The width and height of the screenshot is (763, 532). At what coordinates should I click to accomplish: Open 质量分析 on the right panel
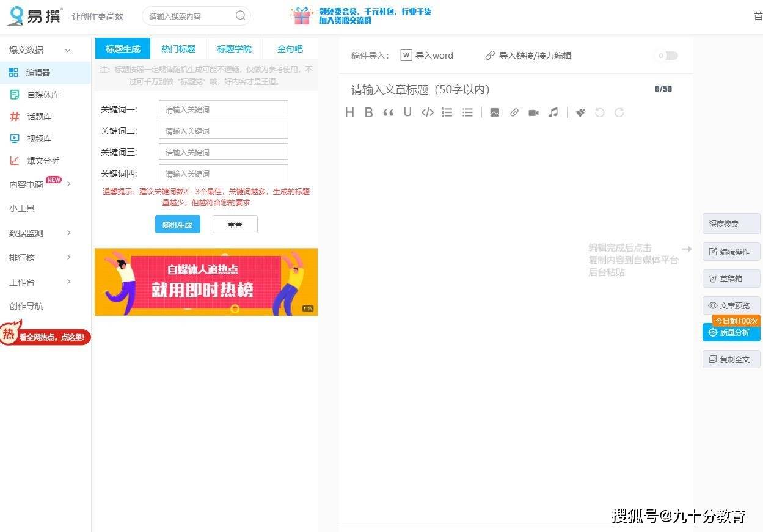click(x=731, y=333)
